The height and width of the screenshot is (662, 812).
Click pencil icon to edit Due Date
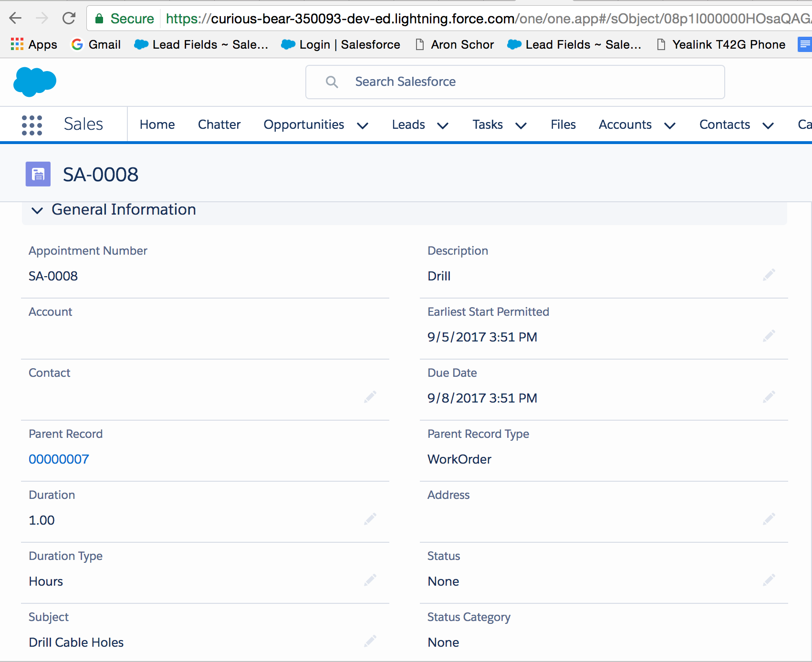[769, 397]
